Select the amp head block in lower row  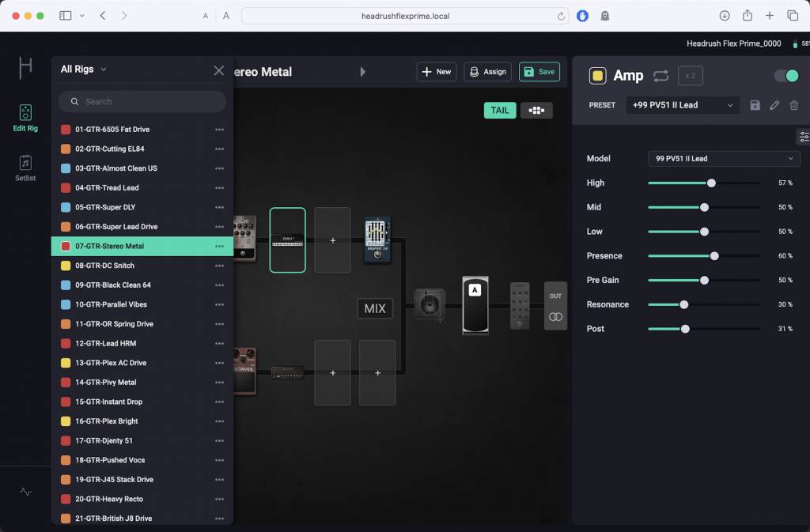point(287,372)
